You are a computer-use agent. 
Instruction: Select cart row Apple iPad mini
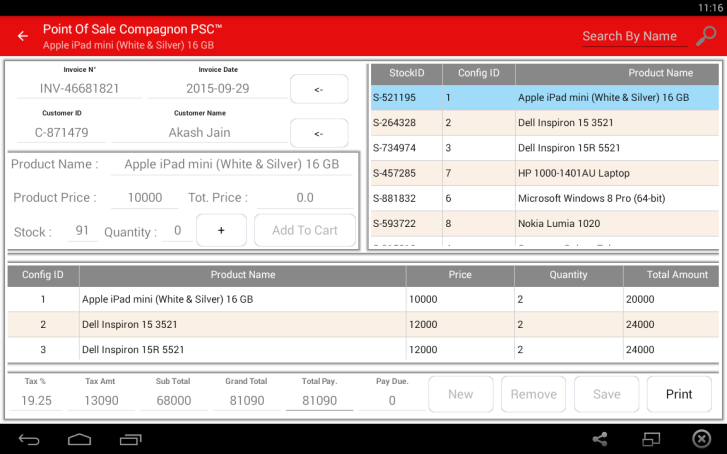363,299
